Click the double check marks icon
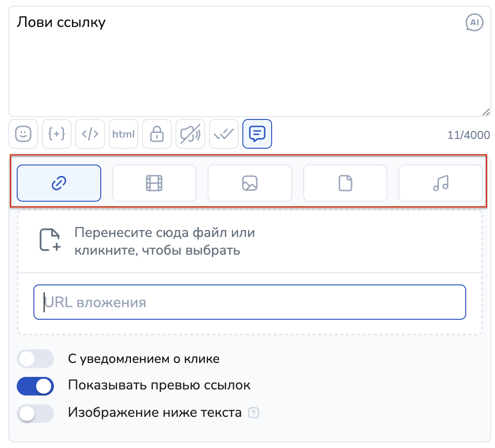Image resolution: width=495 pixels, height=448 pixels. [224, 134]
